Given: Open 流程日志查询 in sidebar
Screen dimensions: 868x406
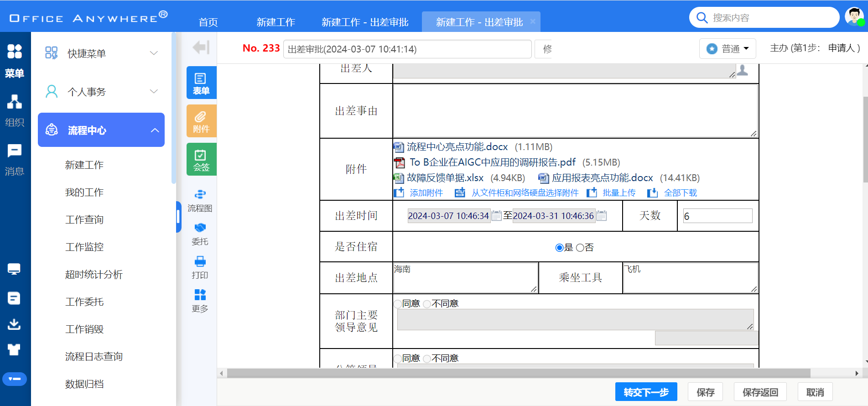Looking at the screenshot, I should click(94, 356).
